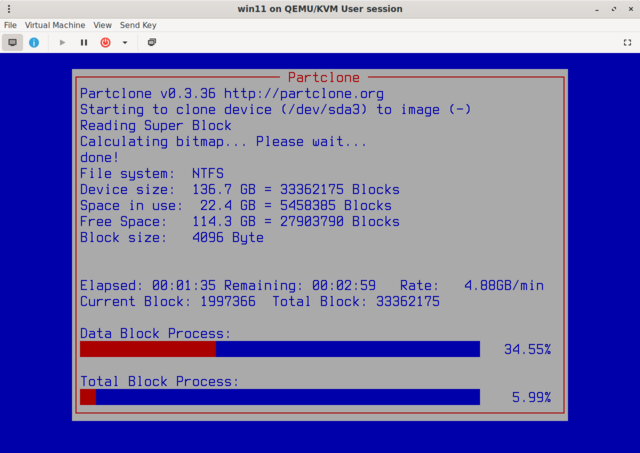Pause the virtual machine
640x453 pixels.
(84, 43)
